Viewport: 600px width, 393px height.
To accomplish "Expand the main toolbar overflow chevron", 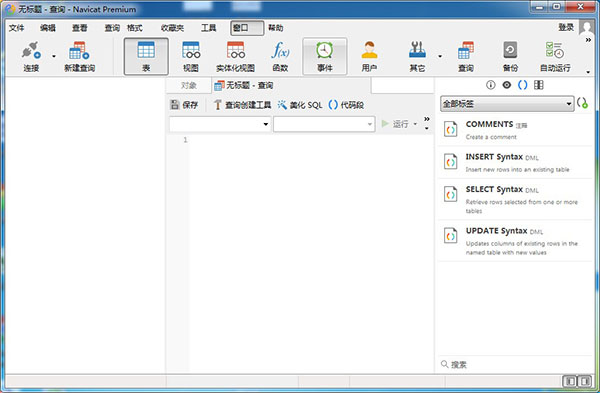I will (588, 40).
